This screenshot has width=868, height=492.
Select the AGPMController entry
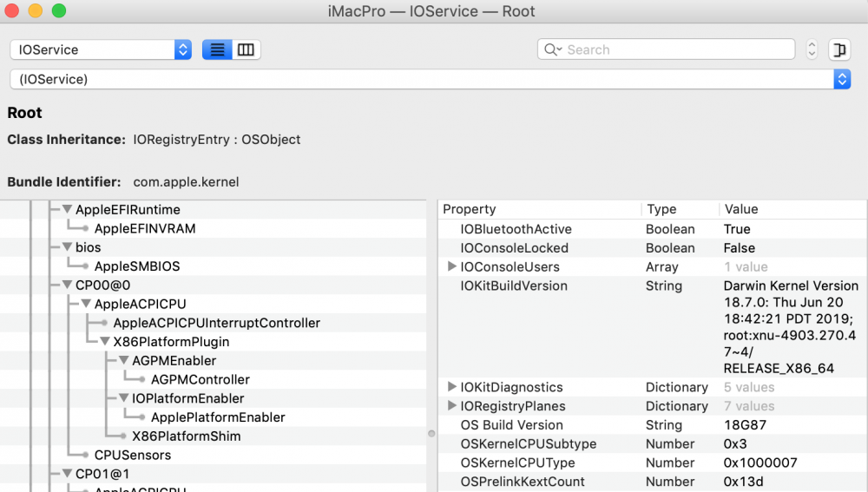coord(200,380)
